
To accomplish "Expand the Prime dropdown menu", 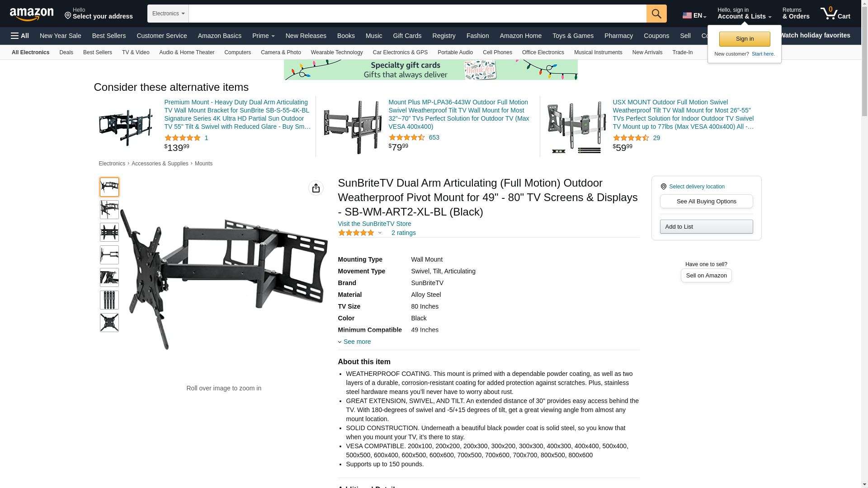I will (x=264, y=36).
